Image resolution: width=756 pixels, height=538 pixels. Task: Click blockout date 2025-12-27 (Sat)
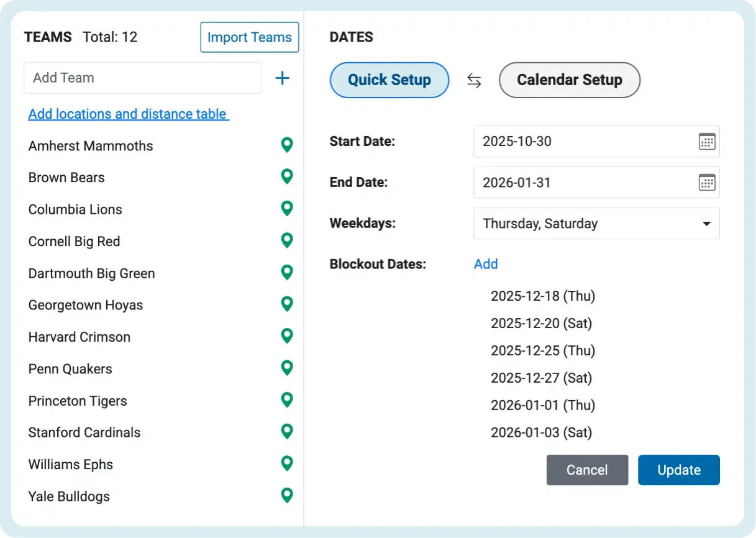coord(541,378)
